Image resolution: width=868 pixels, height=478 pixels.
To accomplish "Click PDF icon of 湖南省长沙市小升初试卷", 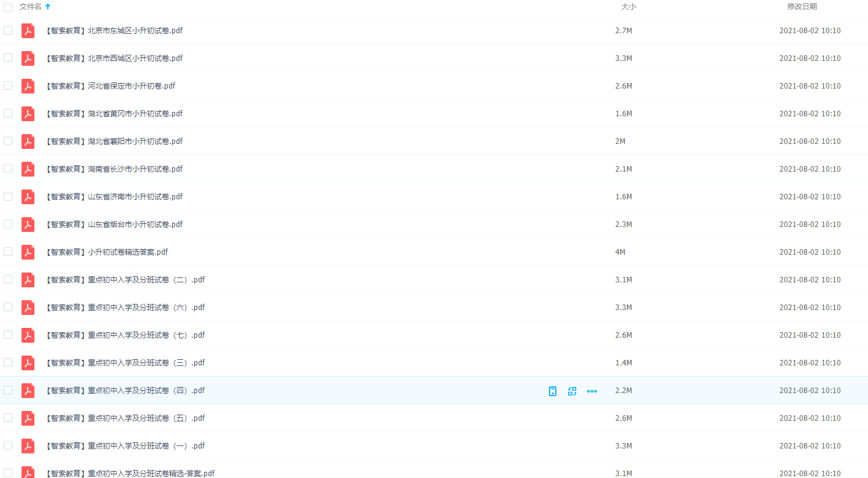I will (x=28, y=169).
